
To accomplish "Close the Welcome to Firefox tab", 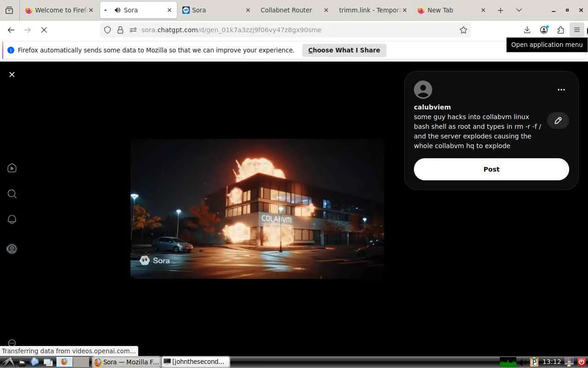I will coord(91,10).
